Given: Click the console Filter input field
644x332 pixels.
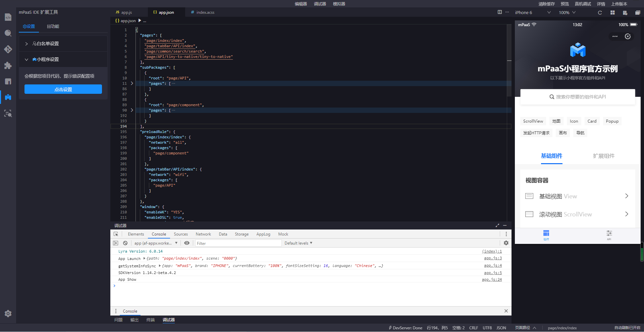Looking at the screenshot, I should point(238,243).
